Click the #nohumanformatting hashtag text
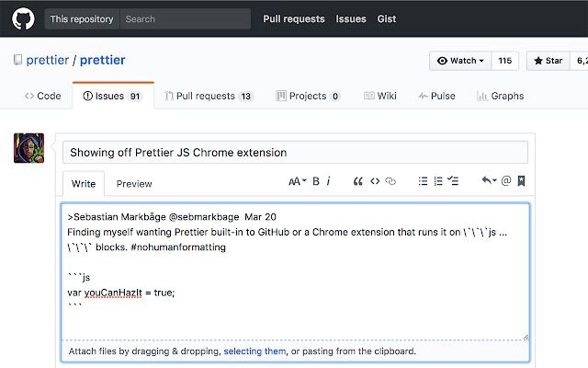 point(178,247)
